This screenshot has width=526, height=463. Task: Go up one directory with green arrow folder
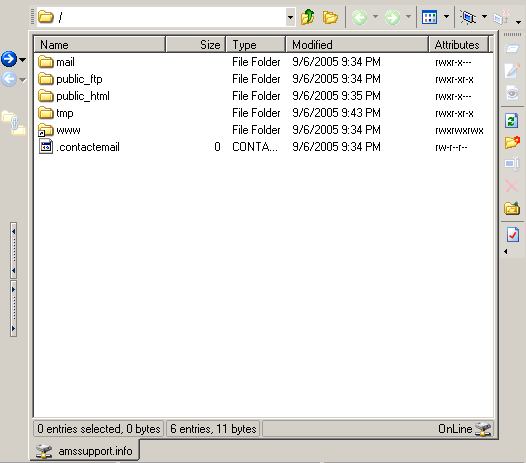(307, 17)
